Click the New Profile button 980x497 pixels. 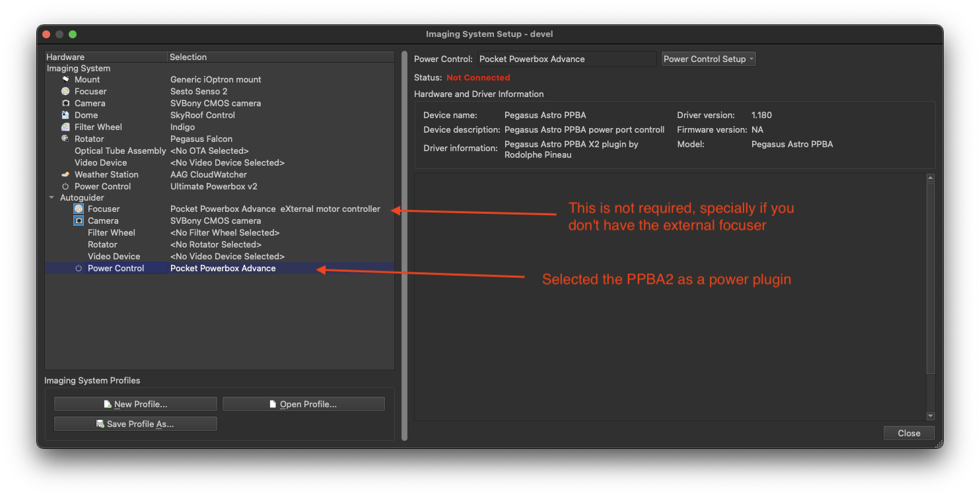point(135,404)
